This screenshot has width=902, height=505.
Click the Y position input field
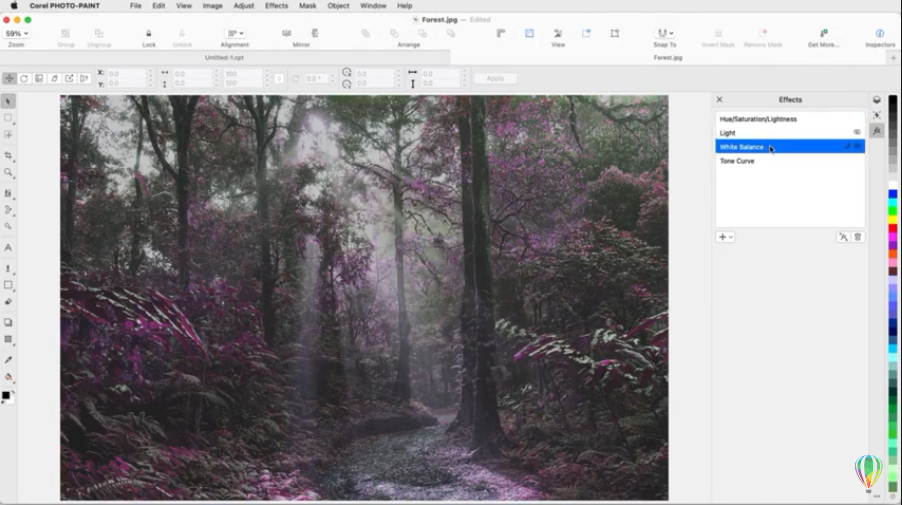[x=127, y=83]
